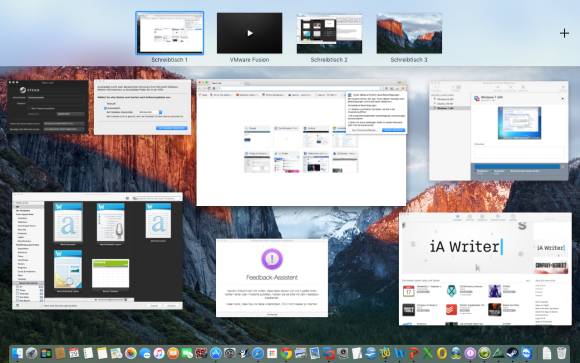Switch to Schreibtisch 2 space
This screenshot has height=363, width=580.
tap(329, 33)
